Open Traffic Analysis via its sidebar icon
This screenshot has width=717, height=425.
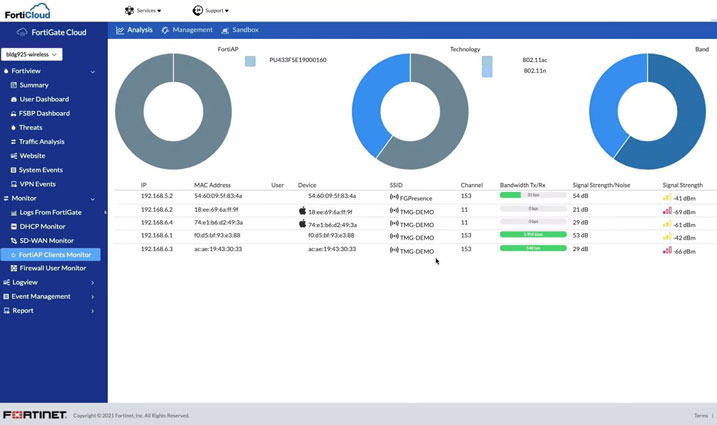[x=13, y=142]
